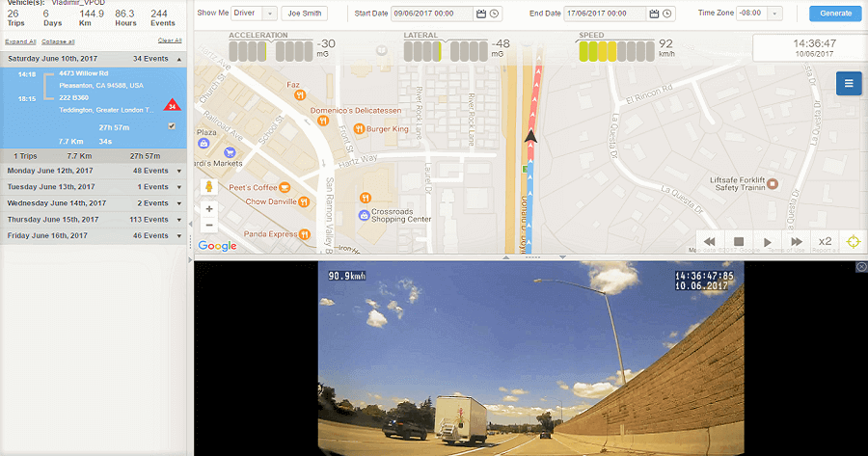
Task: Click the Generate button
Action: pos(835,13)
